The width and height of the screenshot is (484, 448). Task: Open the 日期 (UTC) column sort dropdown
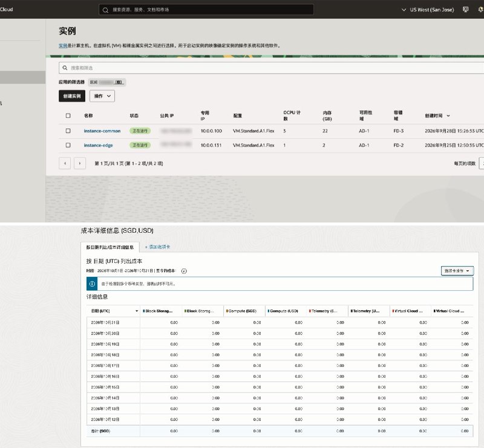click(137, 311)
